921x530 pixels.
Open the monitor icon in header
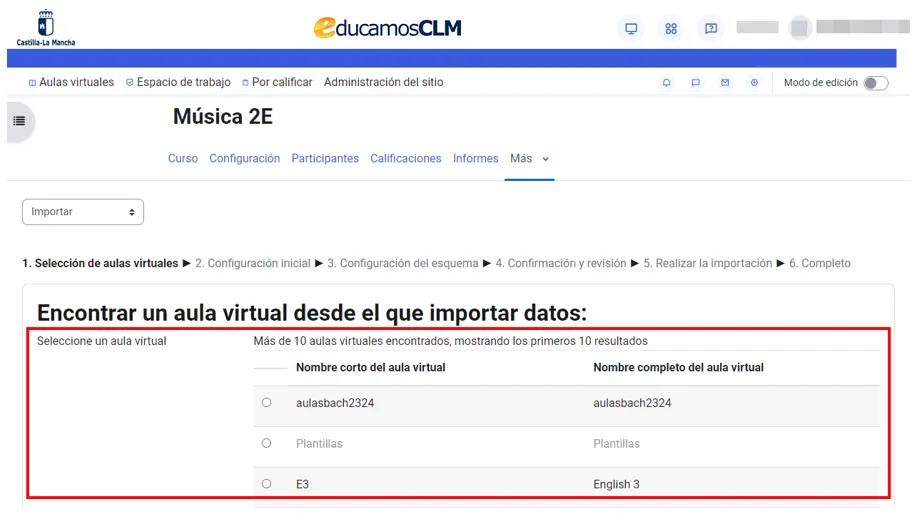(631, 28)
